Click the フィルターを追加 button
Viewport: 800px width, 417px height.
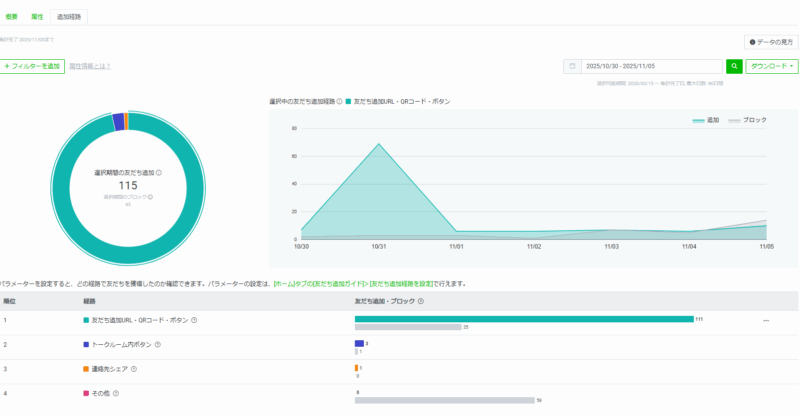(33, 66)
